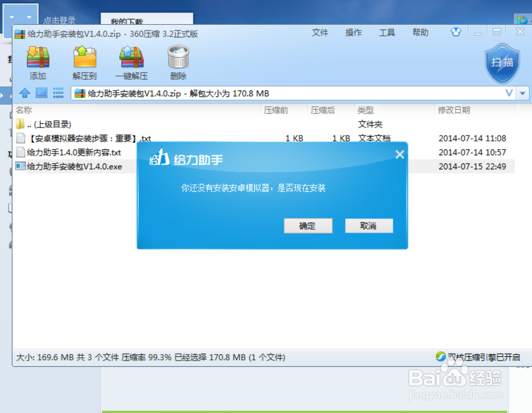Open the 文件 menu
The image size is (532, 413).
(320, 33)
